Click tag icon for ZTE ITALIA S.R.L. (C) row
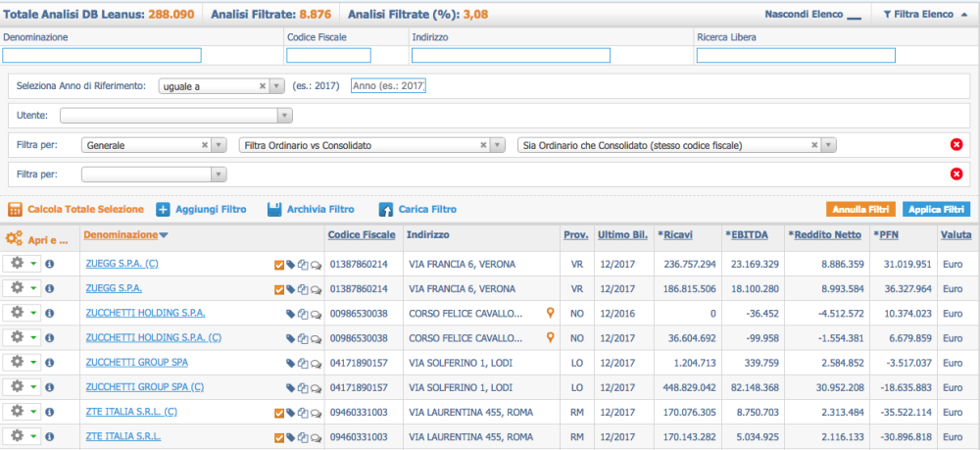Screen dimensions: 980x450 tap(290, 413)
